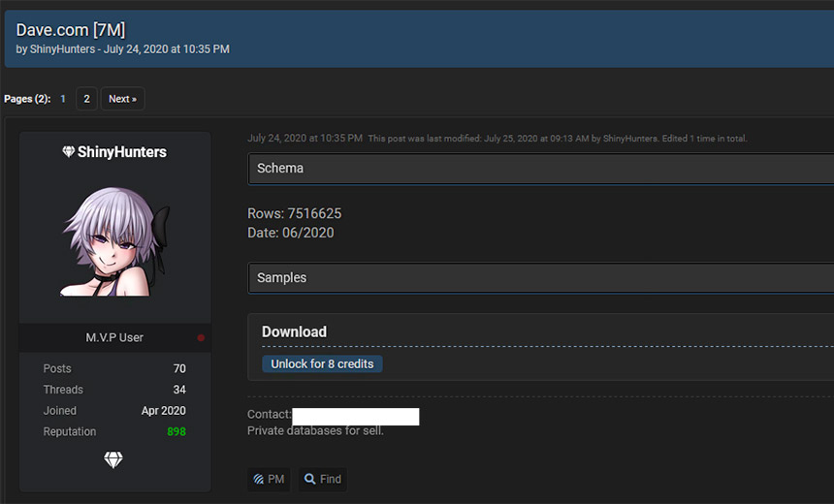
Task: Click the Posts count 70
Action: [179, 368]
